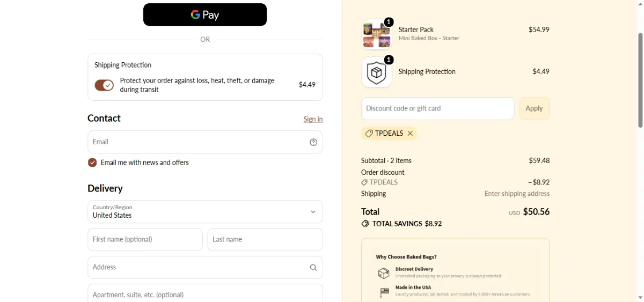Screen dimensions: 644x302
Task: Open the Starter Pack product thumbnail
Action: pos(377,34)
